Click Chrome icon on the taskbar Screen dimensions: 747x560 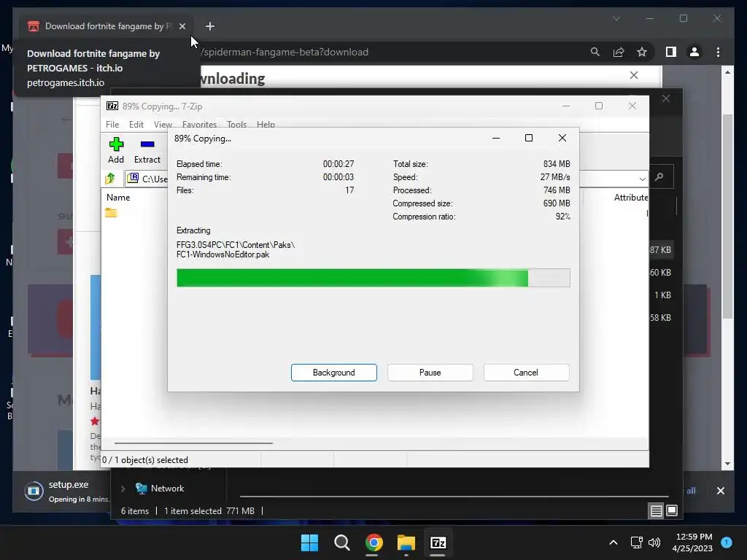(374, 542)
